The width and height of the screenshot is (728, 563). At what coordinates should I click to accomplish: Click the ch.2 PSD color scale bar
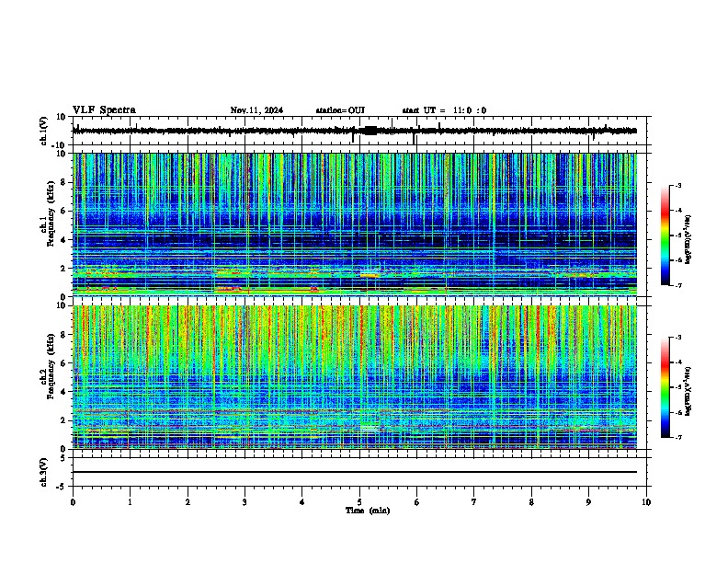(665, 387)
